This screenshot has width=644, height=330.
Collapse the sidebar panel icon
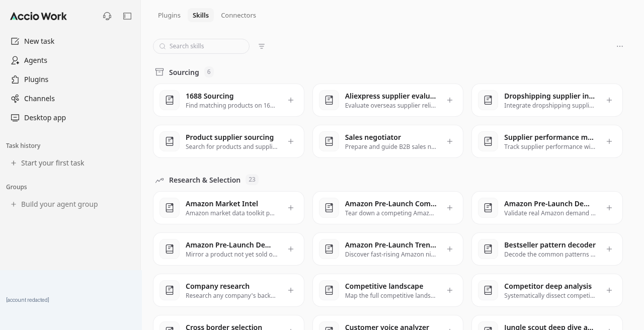point(127,16)
